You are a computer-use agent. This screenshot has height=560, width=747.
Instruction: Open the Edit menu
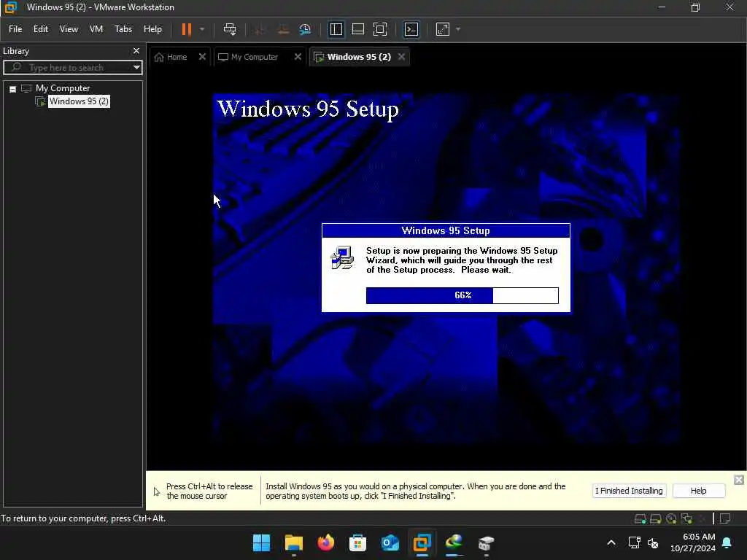click(x=41, y=29)
